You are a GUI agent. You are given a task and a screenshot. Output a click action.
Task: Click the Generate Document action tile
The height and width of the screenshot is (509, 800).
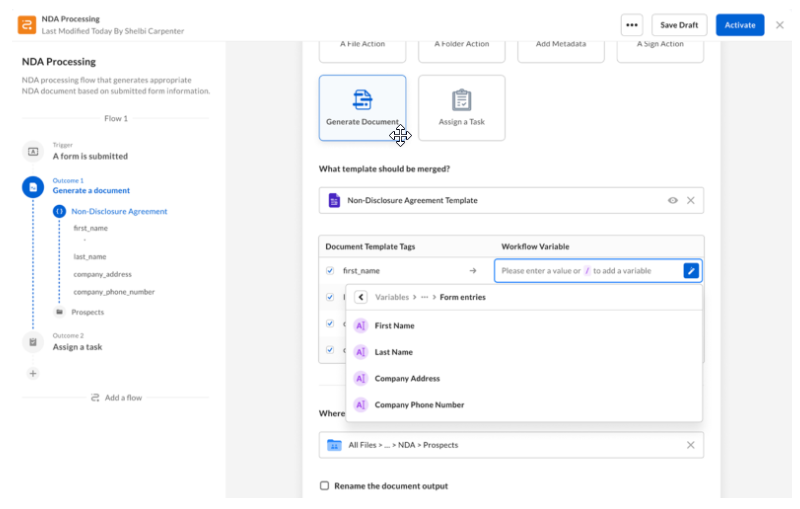[362, 108]
